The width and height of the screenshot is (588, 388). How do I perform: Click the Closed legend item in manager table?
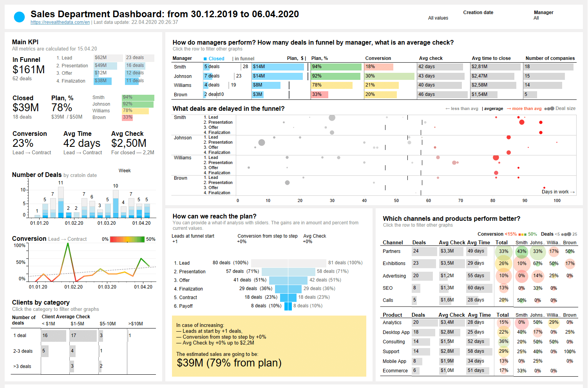coord(214,59)
